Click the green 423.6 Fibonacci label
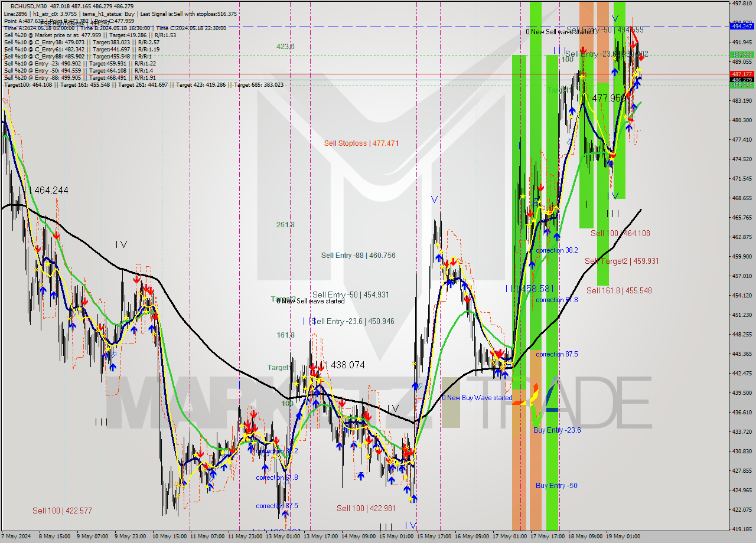The width and height of the screenshot is (756, 543). click(285, 47)
